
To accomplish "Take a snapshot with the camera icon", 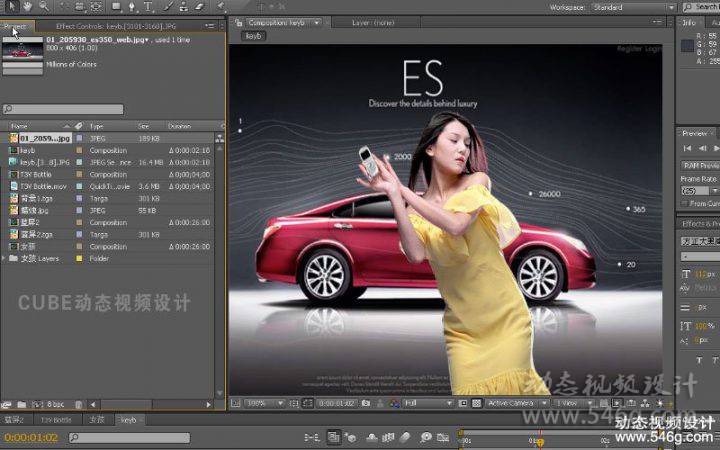I will [x=367, y=403].
